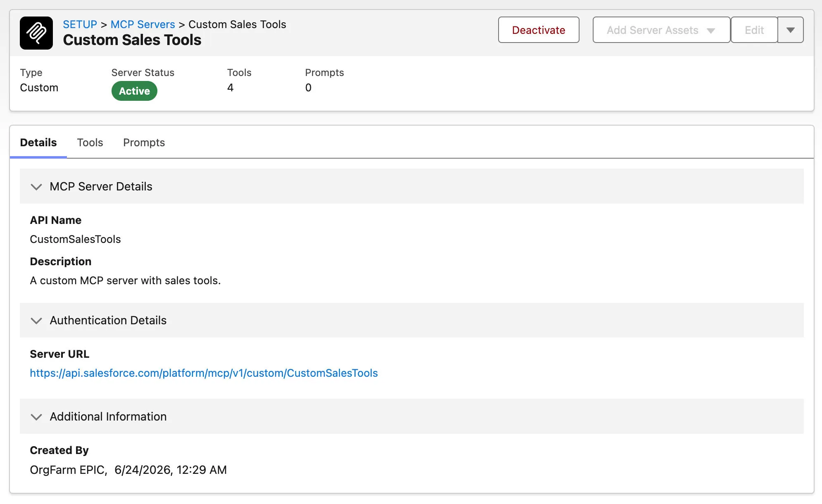Image resolution: width=822 pixels, height=504 pixels.
Task: Click the Tools count value 4
Action: 230,88
